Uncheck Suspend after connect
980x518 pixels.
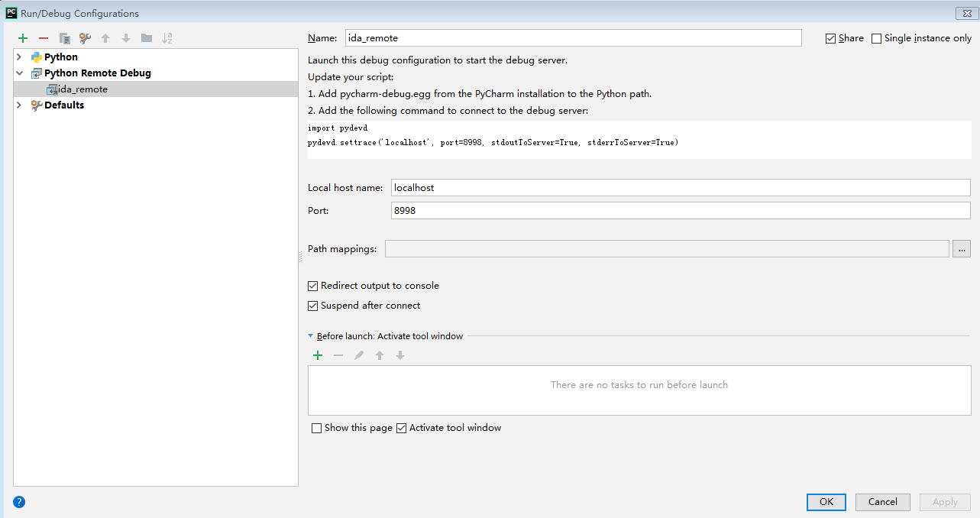312,306
